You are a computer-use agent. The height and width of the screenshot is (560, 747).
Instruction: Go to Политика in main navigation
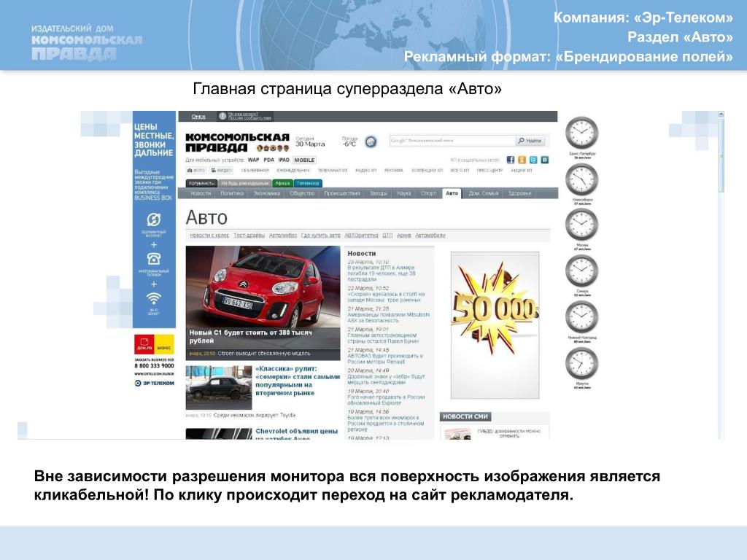point(232,193)
